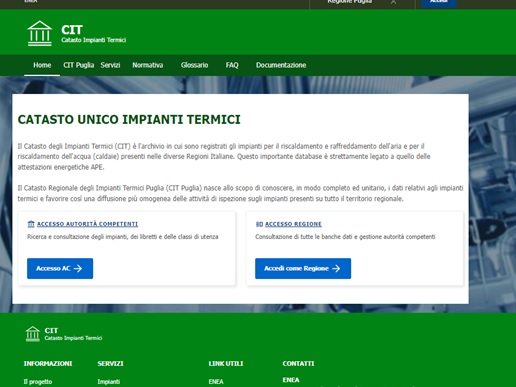This screenshot has height=387, width=516.
Task: Open the Normativa menu item
Action: click(x=148, y=65)
